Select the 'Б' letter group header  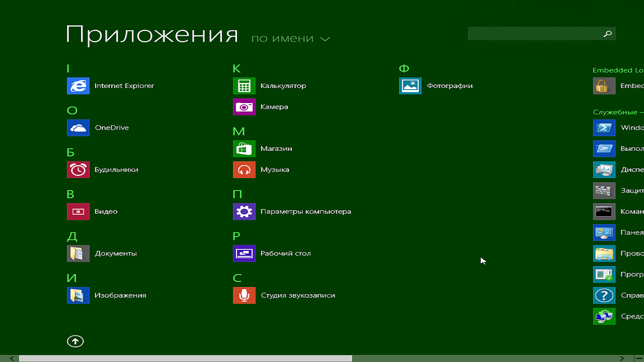tap(70, 152)
